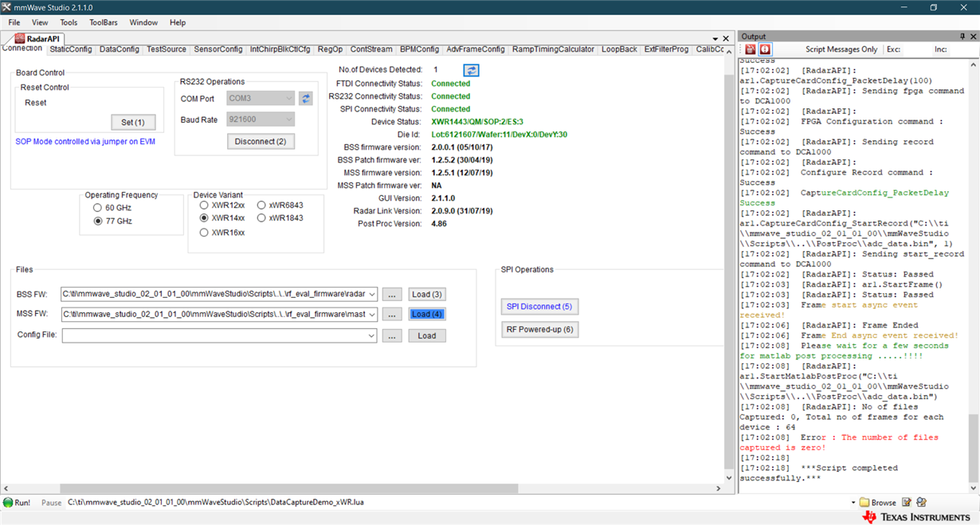Switch to the AdvFrameConfig tab
980x525 pixels.
pos(476,49)
